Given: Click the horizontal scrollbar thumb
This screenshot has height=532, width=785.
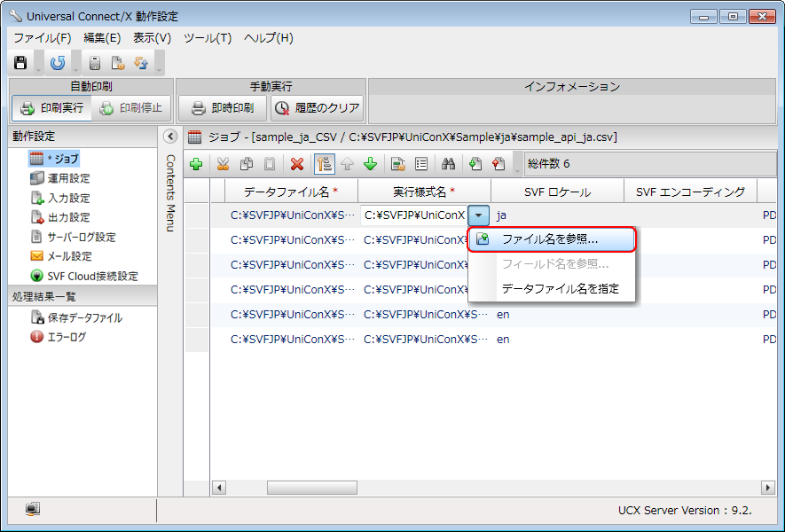Looking at the screenshot, I should (x=312, y=488).
